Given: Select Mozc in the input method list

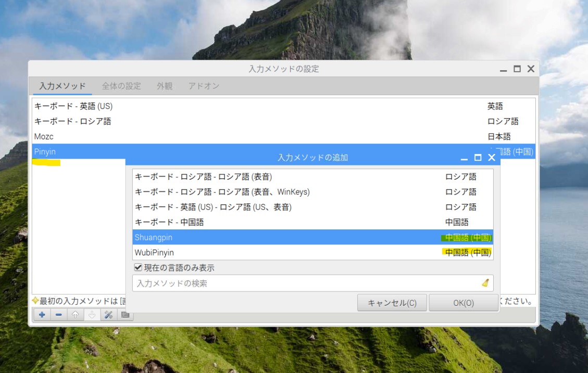Looking at the screenshot, I should coord(44,136).
